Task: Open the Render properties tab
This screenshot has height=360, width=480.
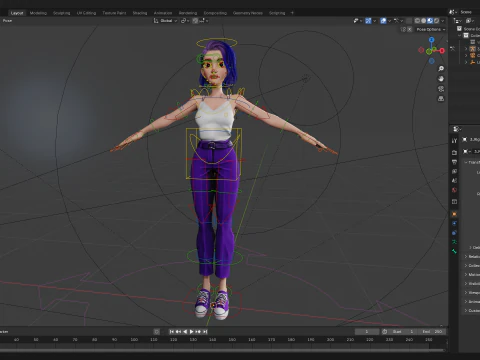Action: tap(454, 152)
